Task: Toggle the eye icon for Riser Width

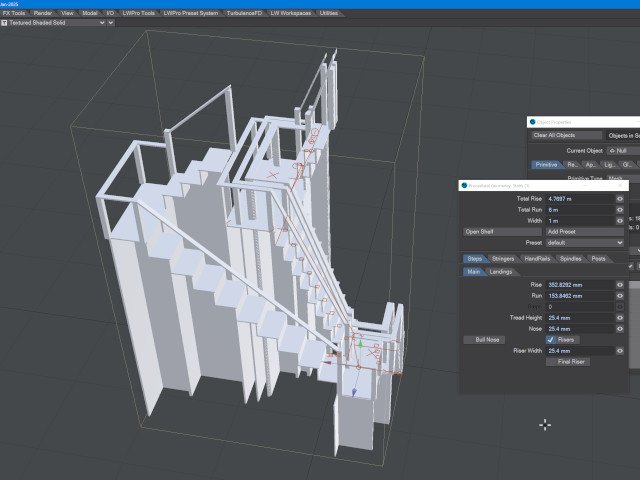Action: point(620,351)
